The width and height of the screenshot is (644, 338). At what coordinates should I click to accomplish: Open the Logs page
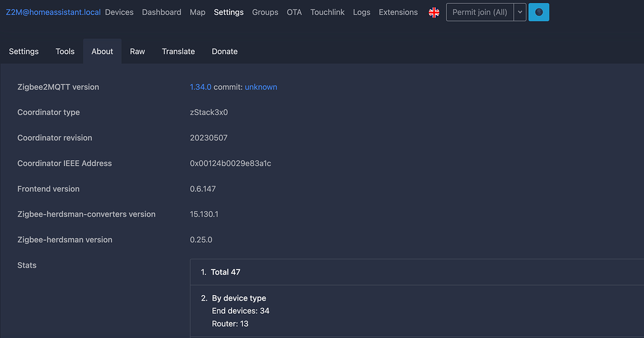click(362, 12)
